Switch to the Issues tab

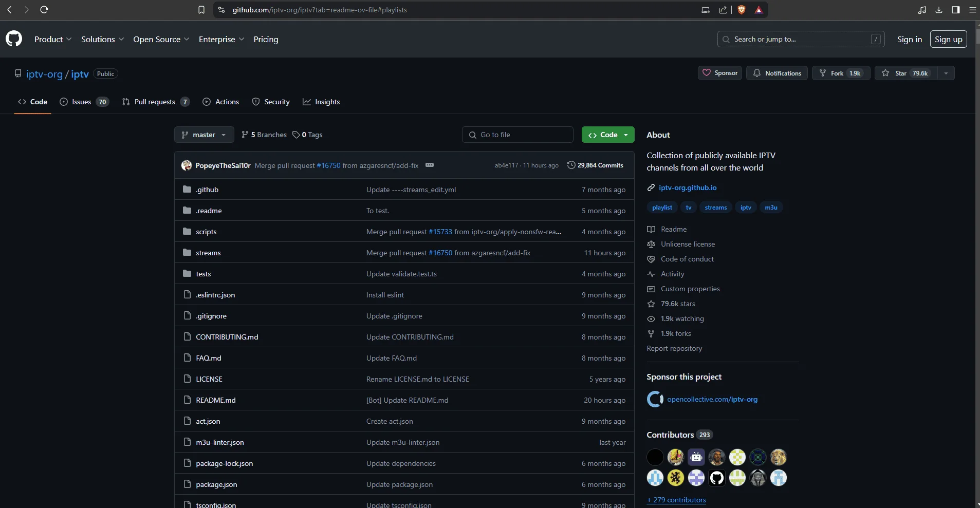(x=84, y=102)
